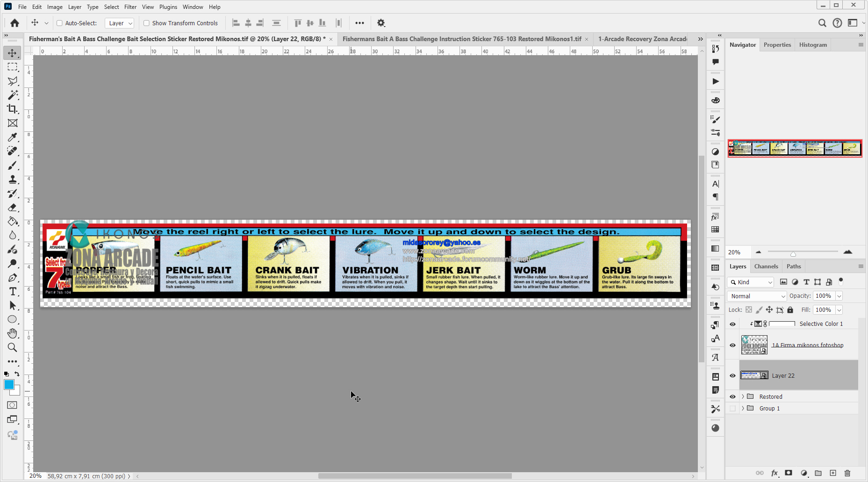Expand the Restored layer group
Image resolution: width=868 pixels, height=482 pixels.
743,396
